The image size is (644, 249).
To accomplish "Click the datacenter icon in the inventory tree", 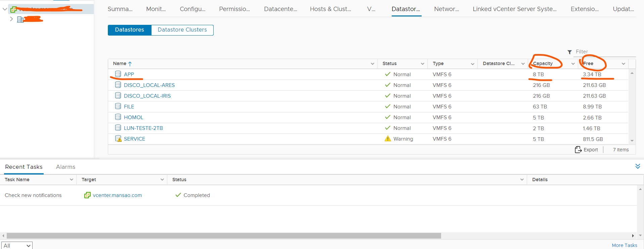I will coord(20,19).
